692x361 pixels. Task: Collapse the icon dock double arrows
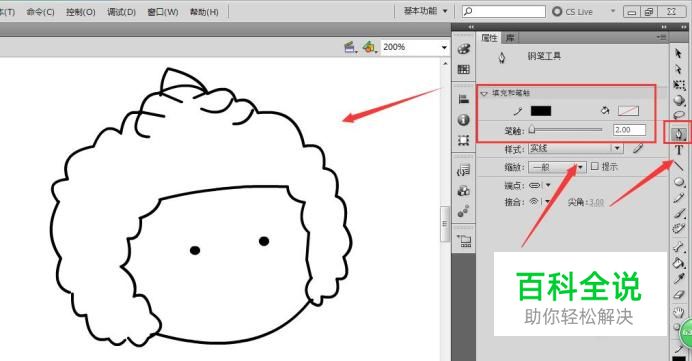(470, 27)
